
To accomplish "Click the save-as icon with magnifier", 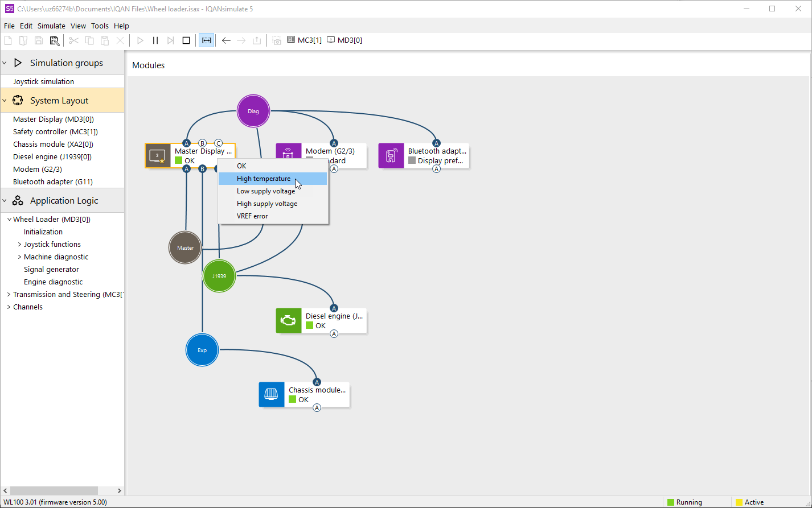I will click(x=54, y=40).
